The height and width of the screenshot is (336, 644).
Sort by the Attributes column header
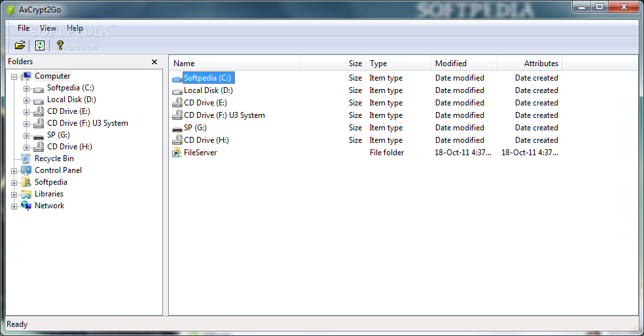point(529,64)
